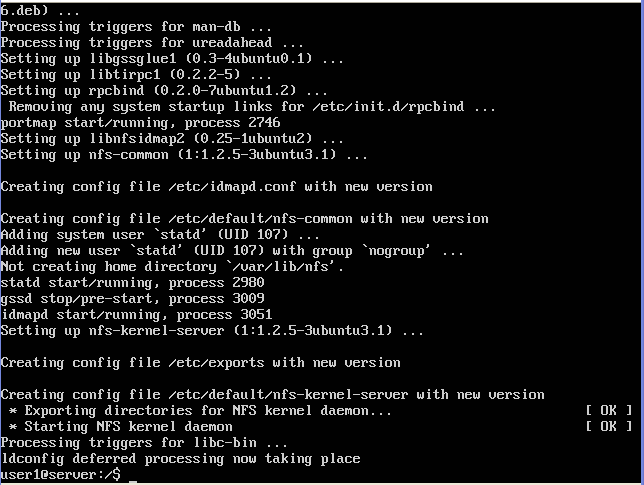Click statd process number 2980
The width and height of the screenshot is (644, 485).
(248, 283)
